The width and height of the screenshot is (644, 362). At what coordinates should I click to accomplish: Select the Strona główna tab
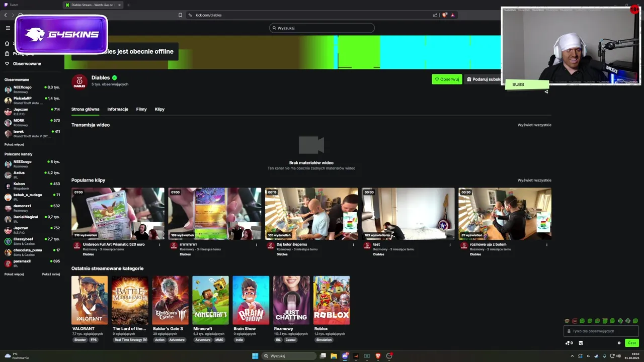pyautogui.click(x=86, y=109)
